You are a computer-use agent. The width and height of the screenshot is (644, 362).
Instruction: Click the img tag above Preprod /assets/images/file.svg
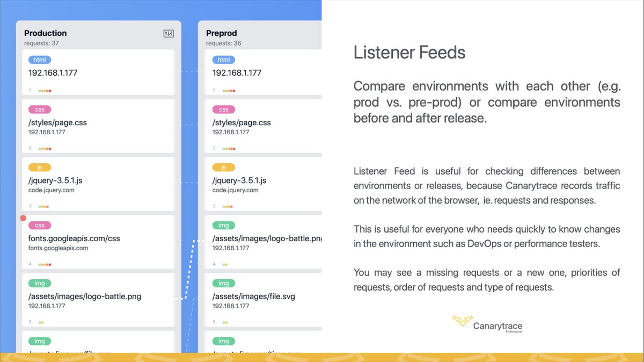pos(224,283)
